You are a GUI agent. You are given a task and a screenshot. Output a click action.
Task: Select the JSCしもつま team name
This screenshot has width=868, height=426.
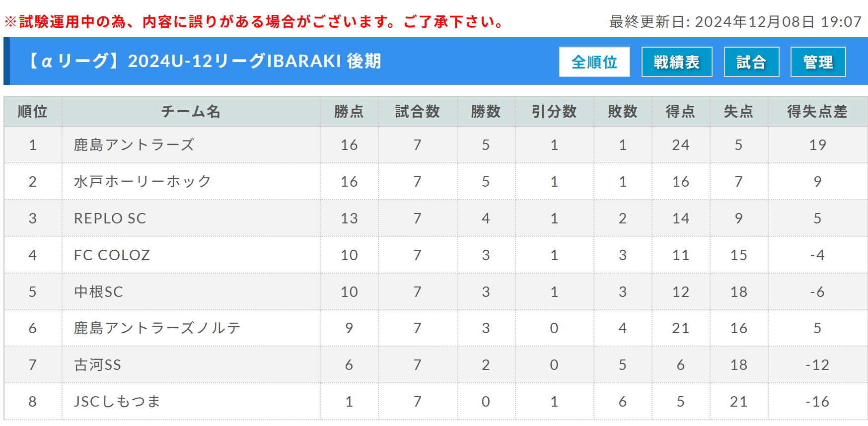(117, 402)
